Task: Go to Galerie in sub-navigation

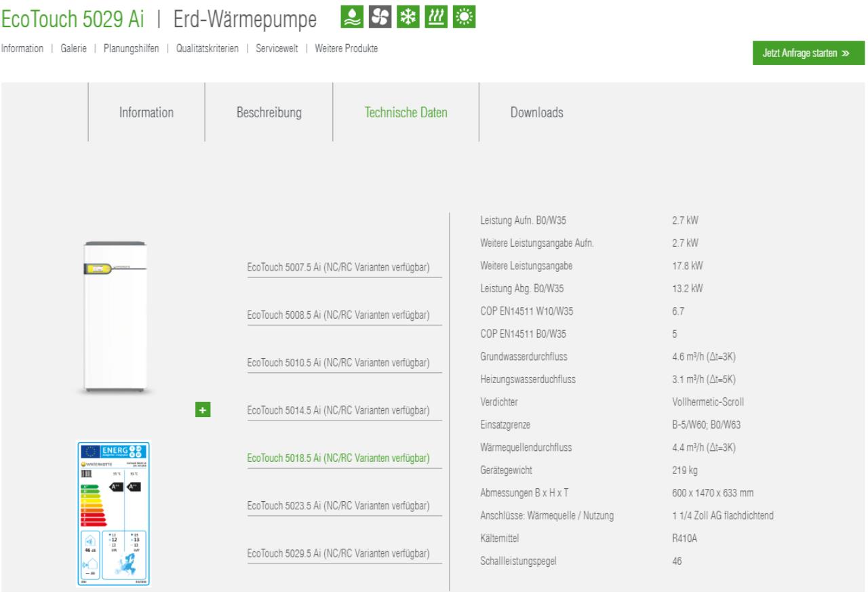Action: 74,48
